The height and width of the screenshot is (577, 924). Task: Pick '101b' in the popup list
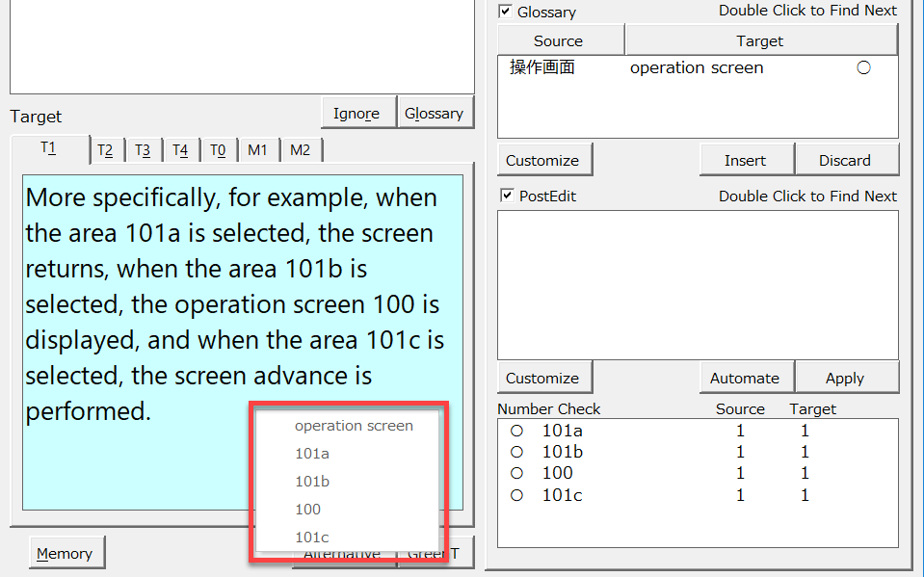tap(312, 482)
